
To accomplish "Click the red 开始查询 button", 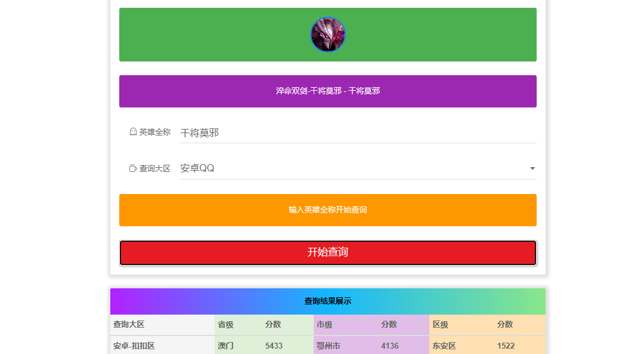I will coord(327,253).
